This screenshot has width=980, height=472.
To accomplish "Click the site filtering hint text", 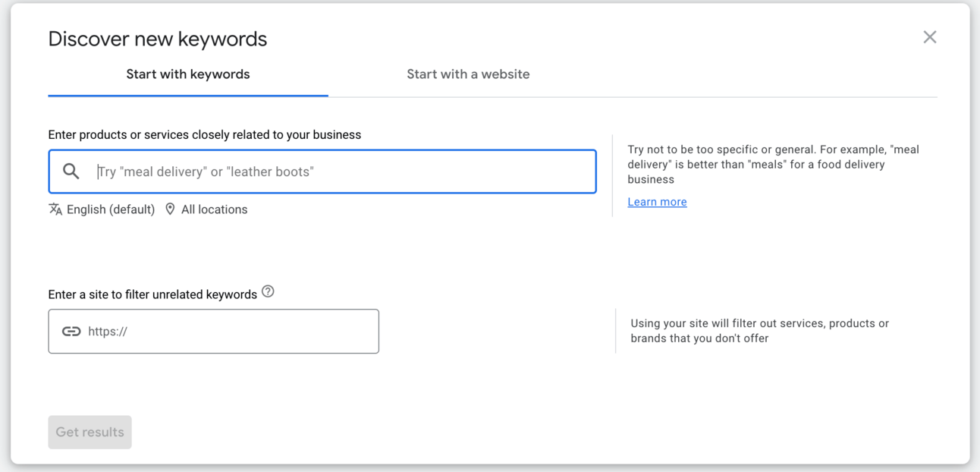I will pos(759,331).
